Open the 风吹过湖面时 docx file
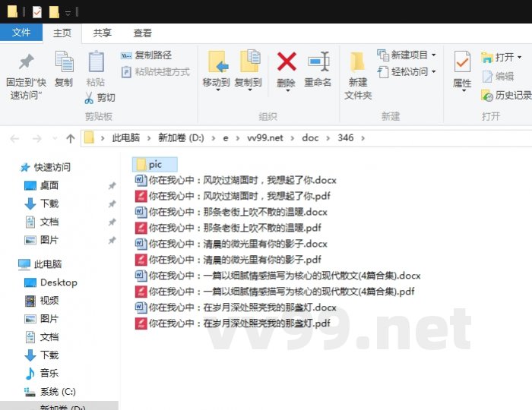532x410 pixels. click(236, 180)
